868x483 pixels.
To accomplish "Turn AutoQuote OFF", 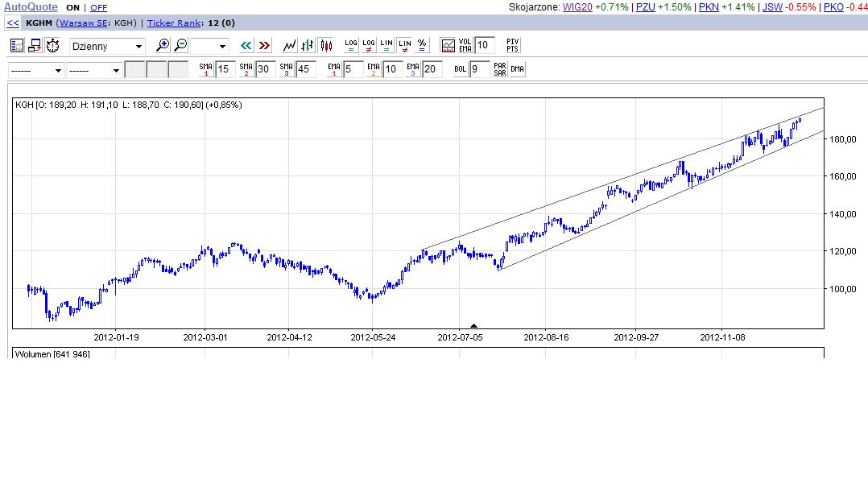I will 98,7.
